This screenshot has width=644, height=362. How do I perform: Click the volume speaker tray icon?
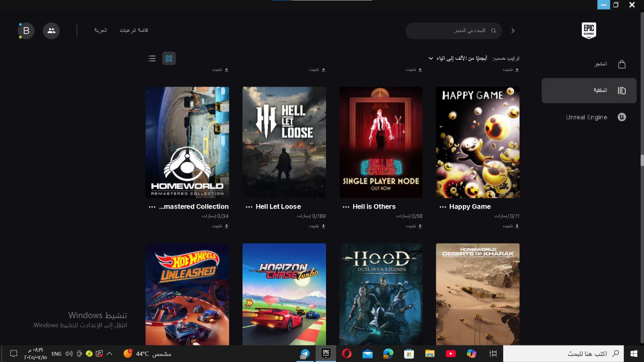coord(69,353)
